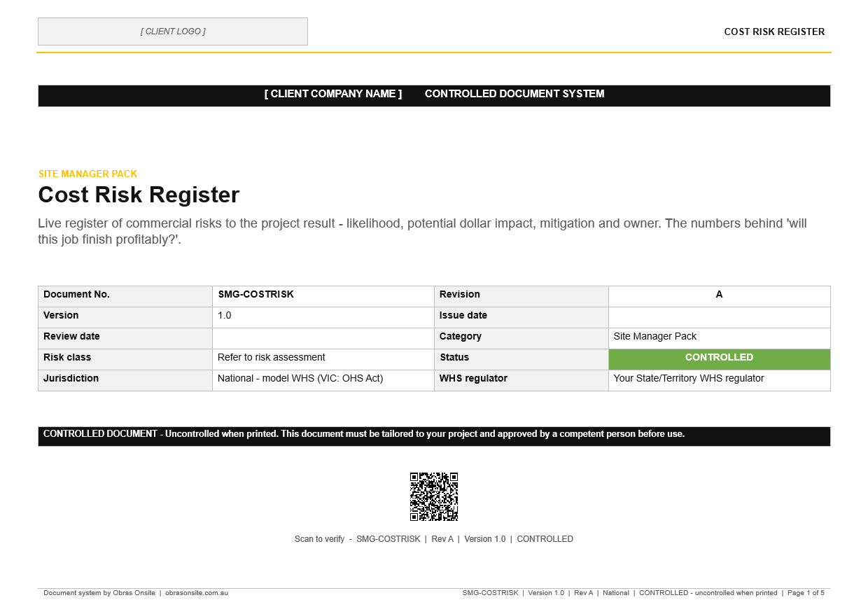Click 'National - model WHS (VIC: OHS Act)' cell
This screenshot has width=868, height=614.
click(x=323, y=380)
